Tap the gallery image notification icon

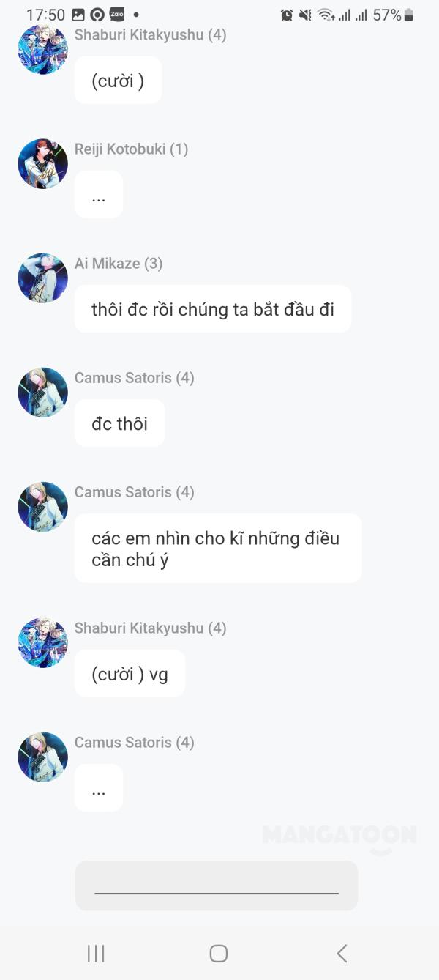[x=78, y=15]
